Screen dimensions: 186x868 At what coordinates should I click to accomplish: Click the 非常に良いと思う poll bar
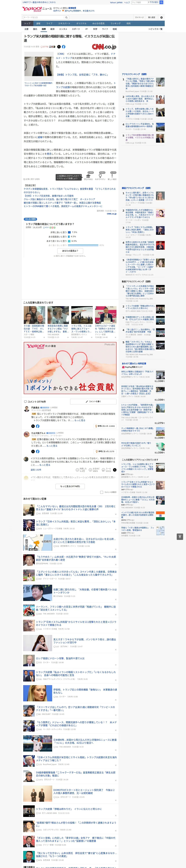coord(69,232)
